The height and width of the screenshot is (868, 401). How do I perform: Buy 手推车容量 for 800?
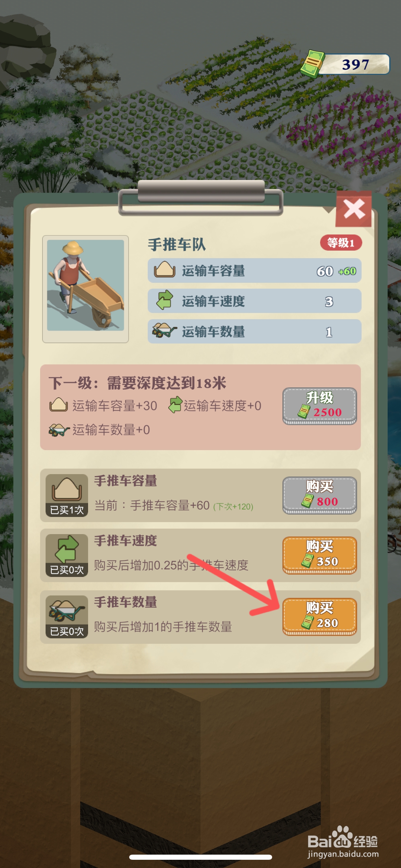[x=319, y=495]
